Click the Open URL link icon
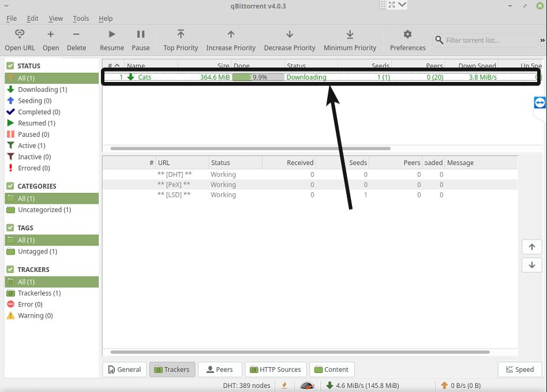The height and width of the screenshot is (392, 547). (20, 34)
